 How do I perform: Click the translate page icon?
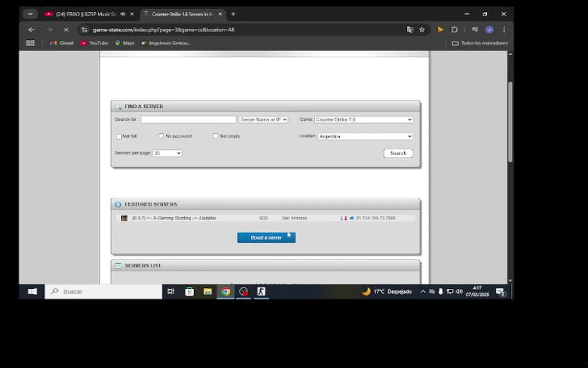(x=410, y=30)
